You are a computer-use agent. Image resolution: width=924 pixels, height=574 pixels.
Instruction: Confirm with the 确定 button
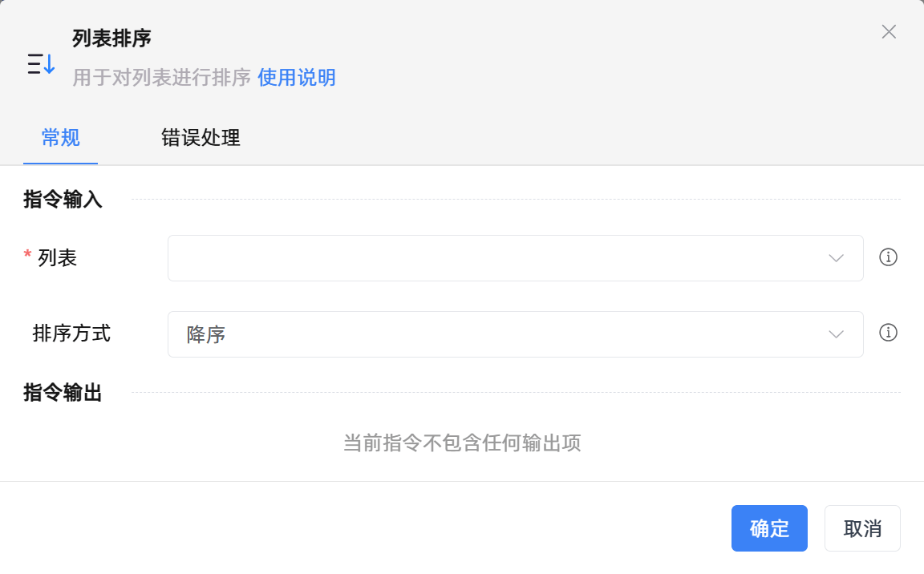point(769,528)
